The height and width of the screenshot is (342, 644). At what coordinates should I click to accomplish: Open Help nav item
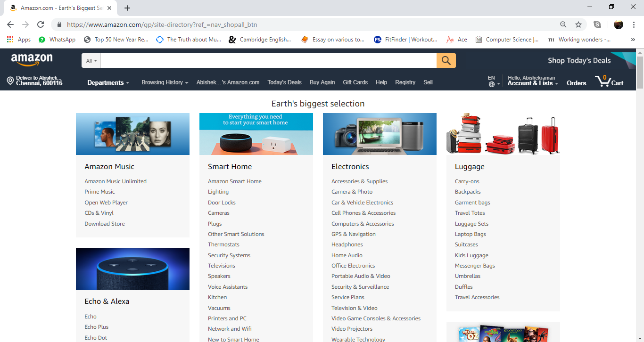381,82
